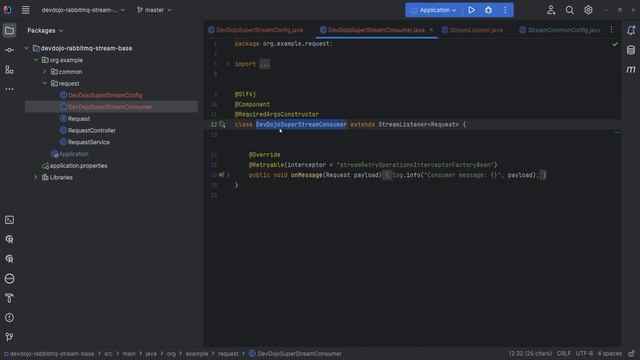Open Notifications bell panel
This screenshot has width=640, height=360.
pyautogui.click(x=631, y=30)
